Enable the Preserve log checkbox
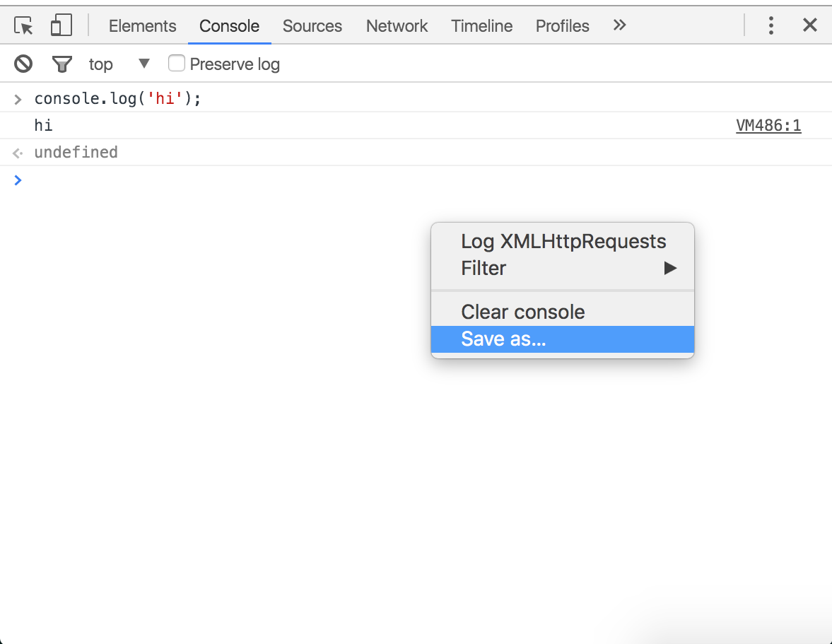Viewport: 832px width, 644px height. (x=177, y=64)
